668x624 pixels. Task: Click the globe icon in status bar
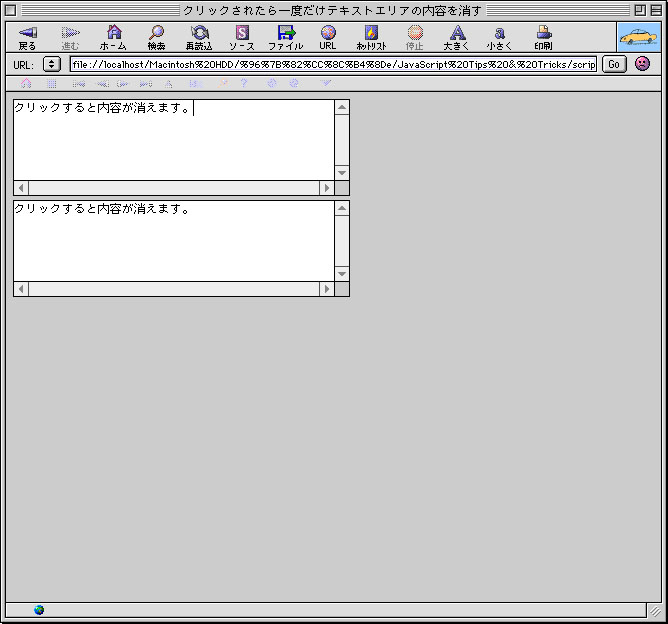click(39, 610)
